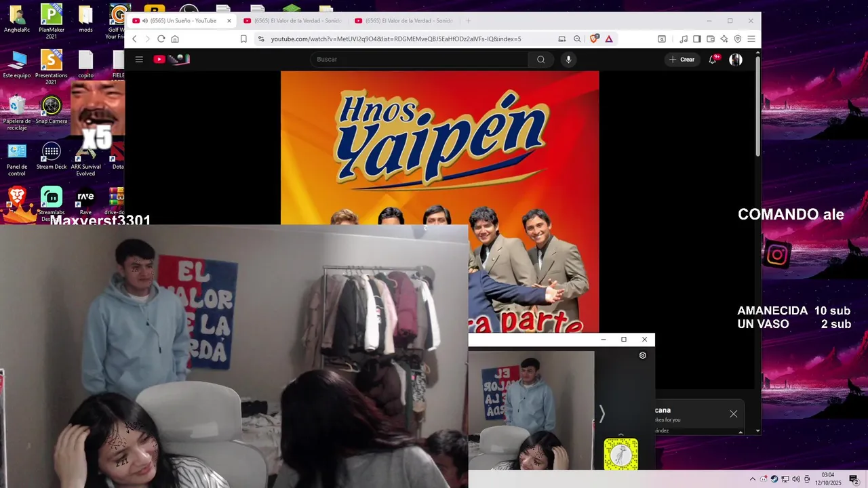Screen dimensions: 868x488
Task: Reload the YouTube page
Action: [x=161, y=39]
